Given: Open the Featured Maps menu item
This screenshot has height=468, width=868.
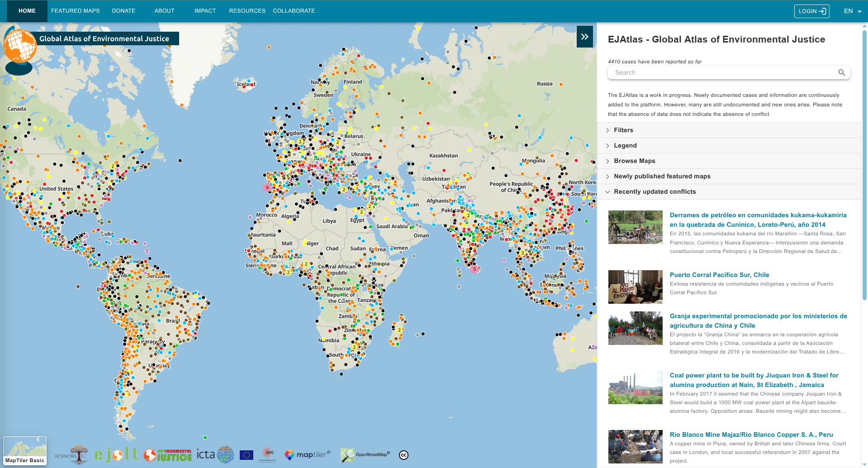Looking at the screenshot, I should tap(75, 11).
